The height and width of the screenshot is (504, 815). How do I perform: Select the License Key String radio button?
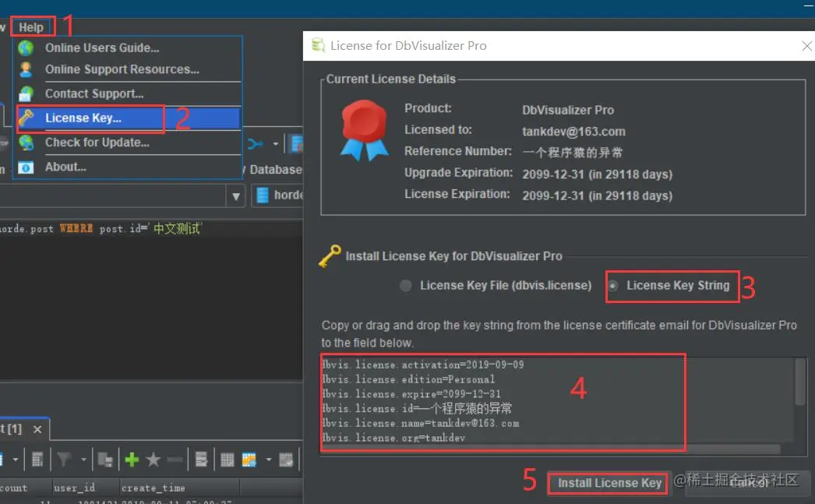(614, 286)
